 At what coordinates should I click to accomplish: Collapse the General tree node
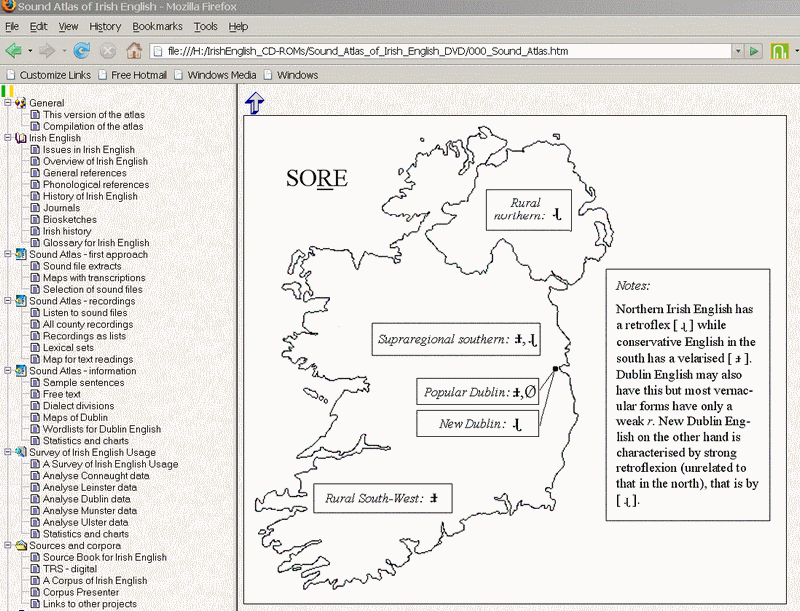click(x=8, y=103)
